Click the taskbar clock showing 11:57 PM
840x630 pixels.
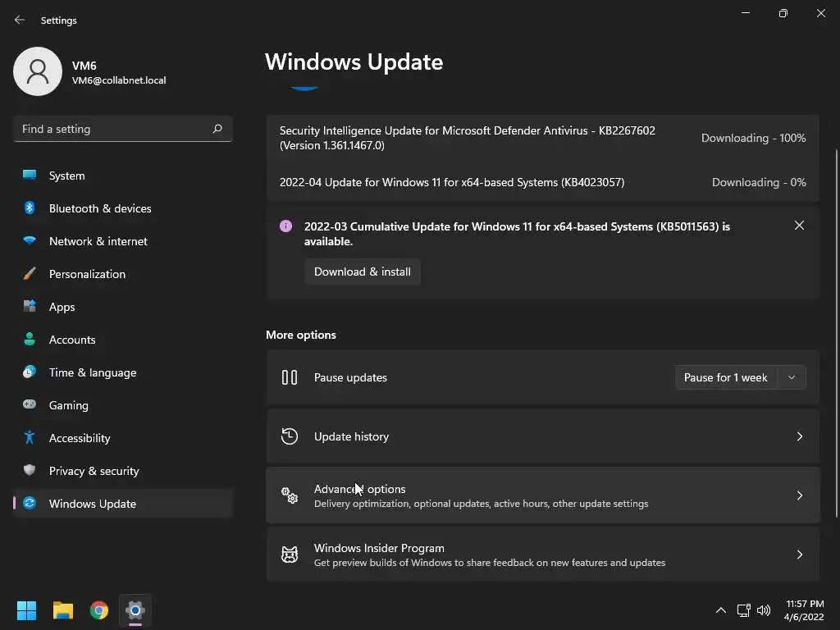click(804, 610)
